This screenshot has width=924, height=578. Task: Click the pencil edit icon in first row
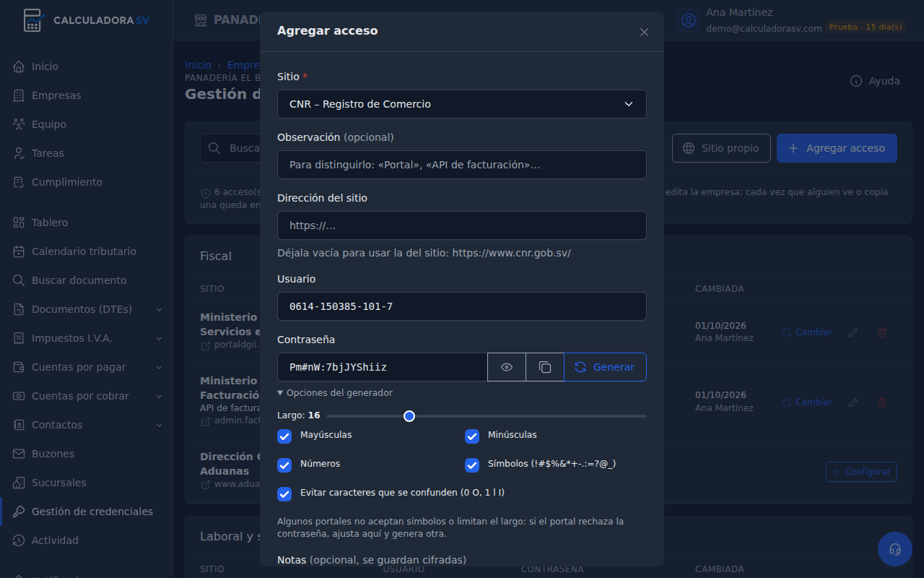853,332
